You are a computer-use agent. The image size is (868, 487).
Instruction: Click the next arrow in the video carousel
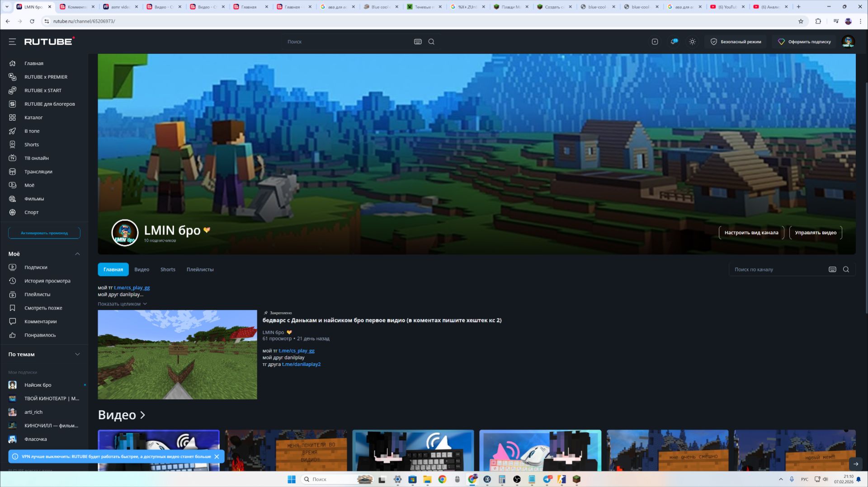point(855,464)
